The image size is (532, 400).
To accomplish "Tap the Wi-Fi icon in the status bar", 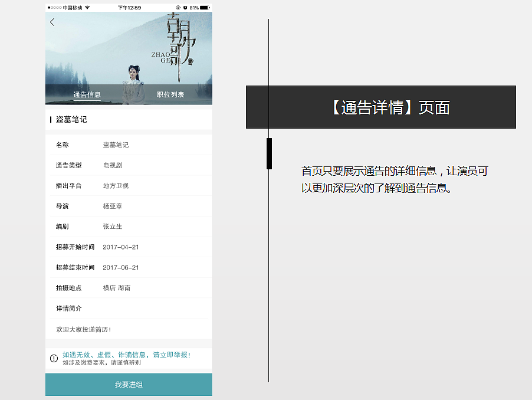I will click(87, 8).
